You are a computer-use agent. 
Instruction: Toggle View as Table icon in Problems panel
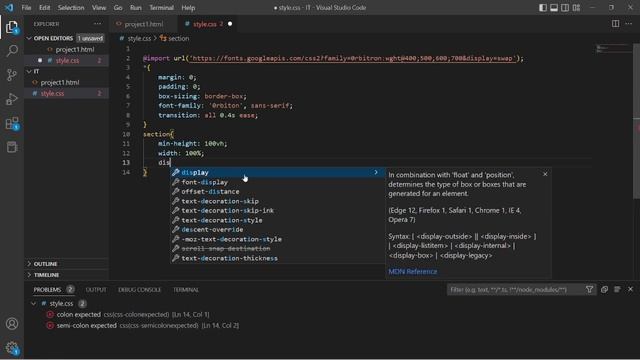click(x=617, y=289)
